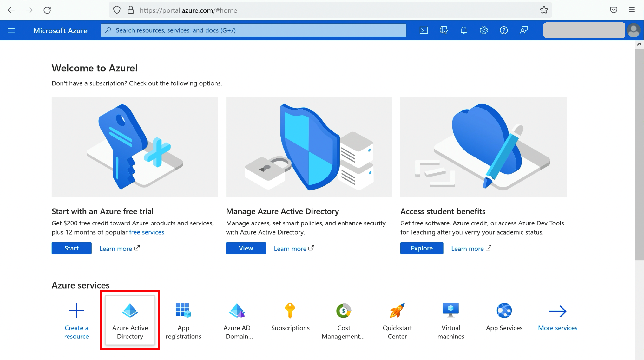Open the browser application menu
This screenshot has height=360, width=644.
tap(632, 10)
